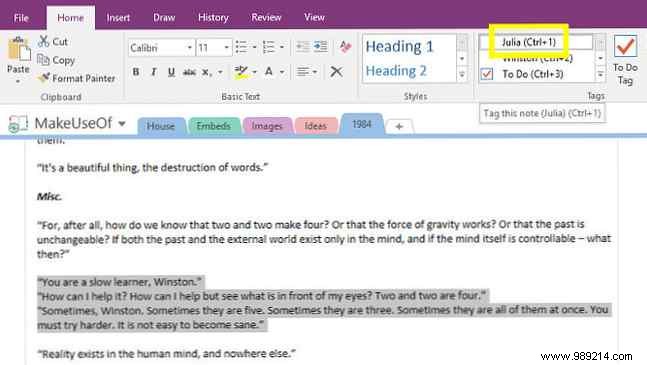Decrease the indent position

point(303,47)
